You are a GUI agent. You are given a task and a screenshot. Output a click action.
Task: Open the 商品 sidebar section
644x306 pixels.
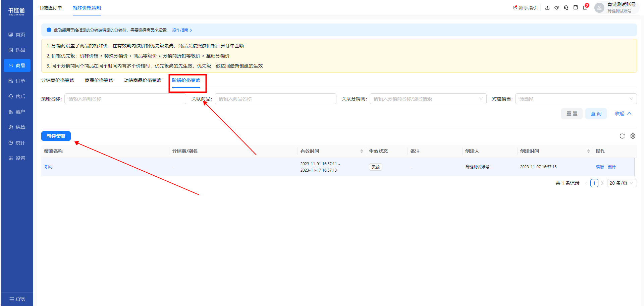coord(17,65)
